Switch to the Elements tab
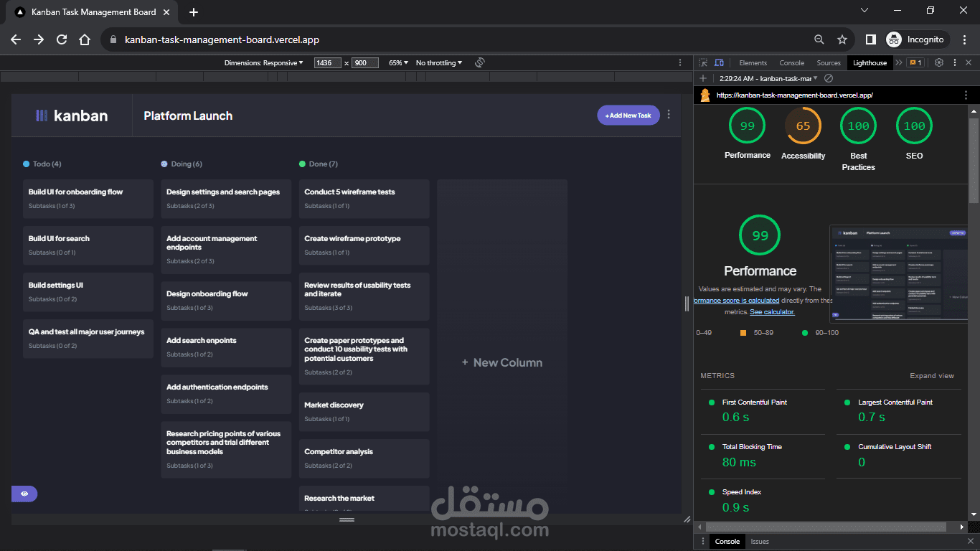The width and height of the screenshot is (980, 551). click(x=753, y=63)
